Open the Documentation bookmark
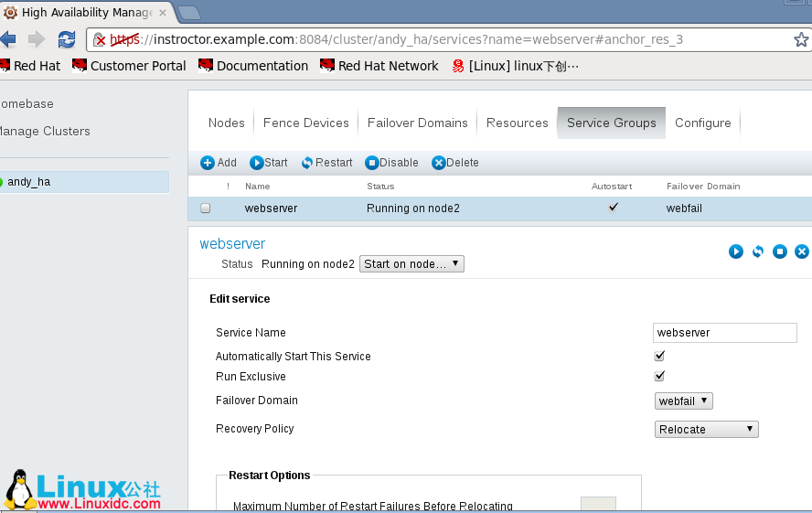Image resolution: width=812 pixels, height=513 pixels. click(253, 66)
